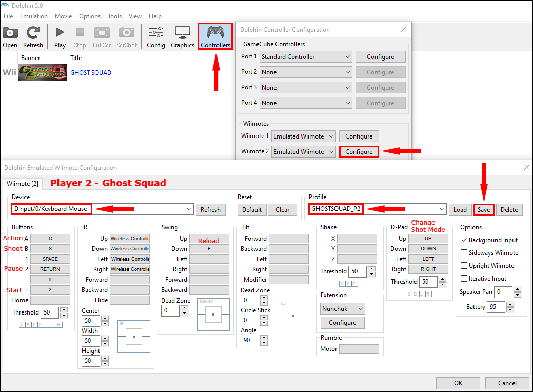Click the Clear reset button
The height and width of the screenshot is (392, 533).
tap(283, 210)
